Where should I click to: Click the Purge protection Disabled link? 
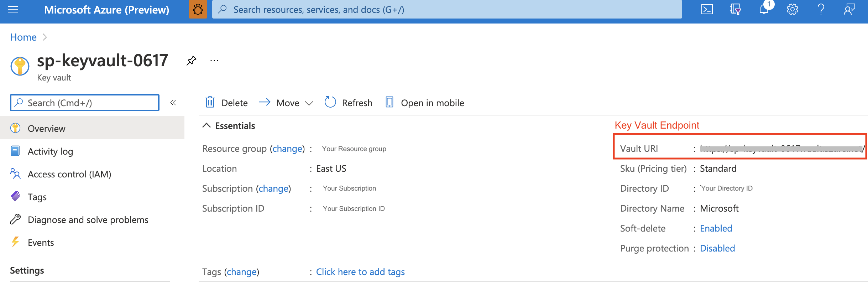coord(717,248)
